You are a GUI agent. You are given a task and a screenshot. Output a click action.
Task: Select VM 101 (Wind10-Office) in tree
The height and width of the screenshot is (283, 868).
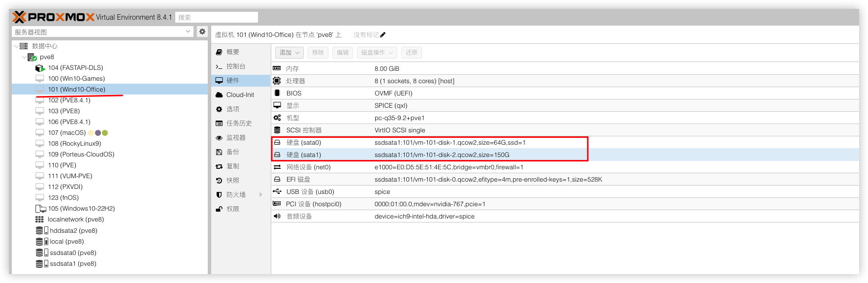pyautogui.click(x=76, y=90)
